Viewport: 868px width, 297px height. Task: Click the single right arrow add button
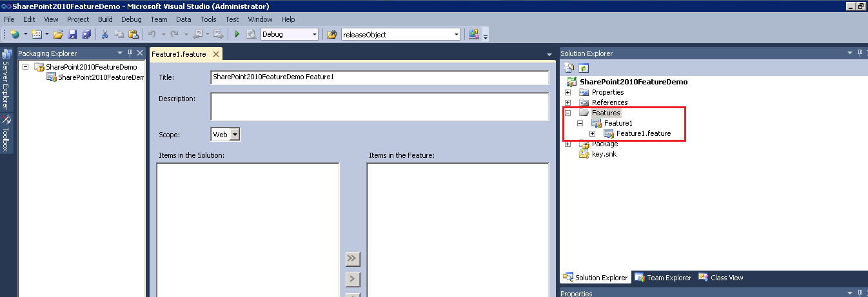(352, 280)
